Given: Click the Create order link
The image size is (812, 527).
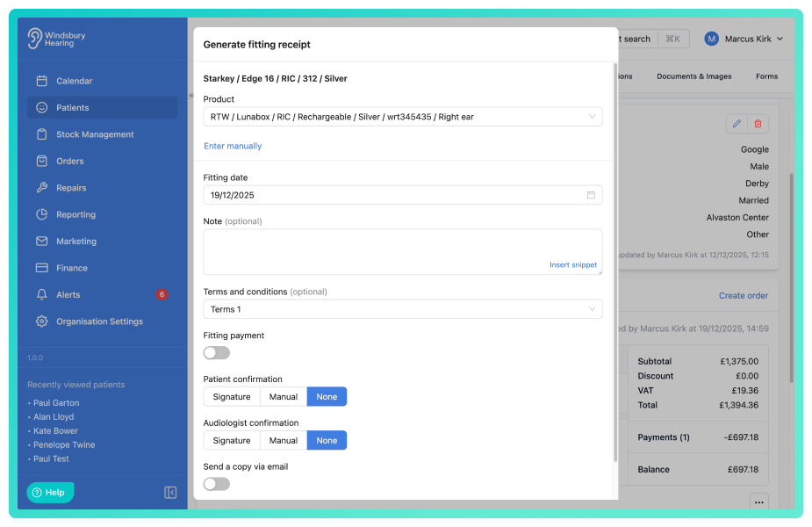Looking at the screenshot, I should click(x=744, y=295).
